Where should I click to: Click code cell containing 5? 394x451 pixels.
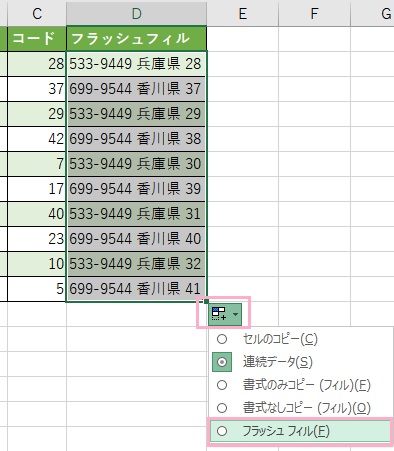click(x=37, y=289)
